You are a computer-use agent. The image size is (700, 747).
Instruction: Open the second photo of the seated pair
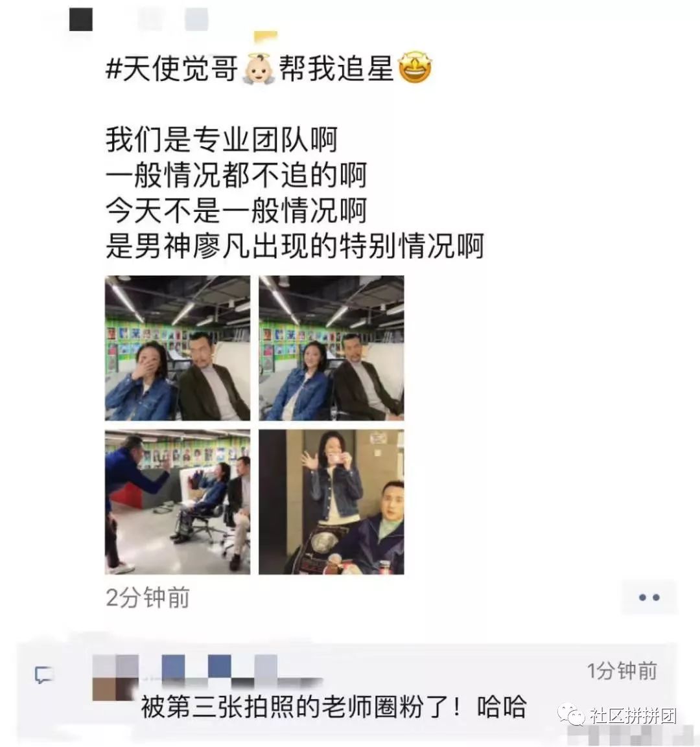331,348
